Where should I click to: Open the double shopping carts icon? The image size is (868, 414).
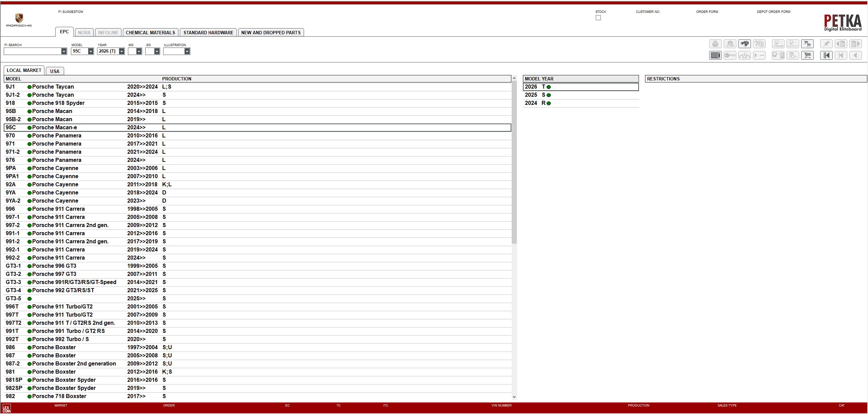tap(807, 44)
